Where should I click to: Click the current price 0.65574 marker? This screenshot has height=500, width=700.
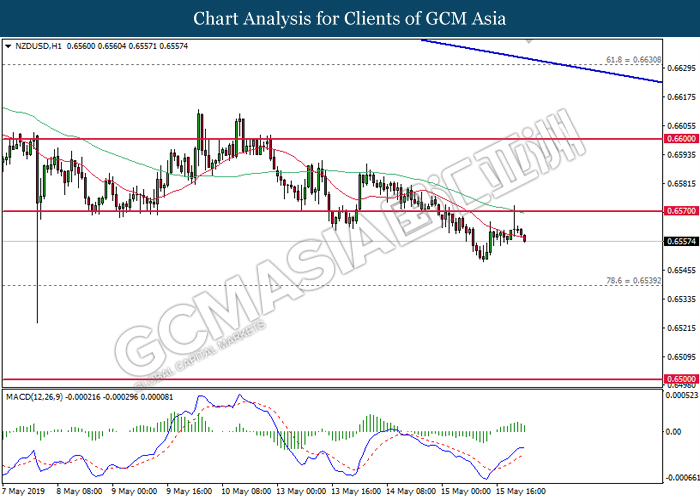click(680, 241)
